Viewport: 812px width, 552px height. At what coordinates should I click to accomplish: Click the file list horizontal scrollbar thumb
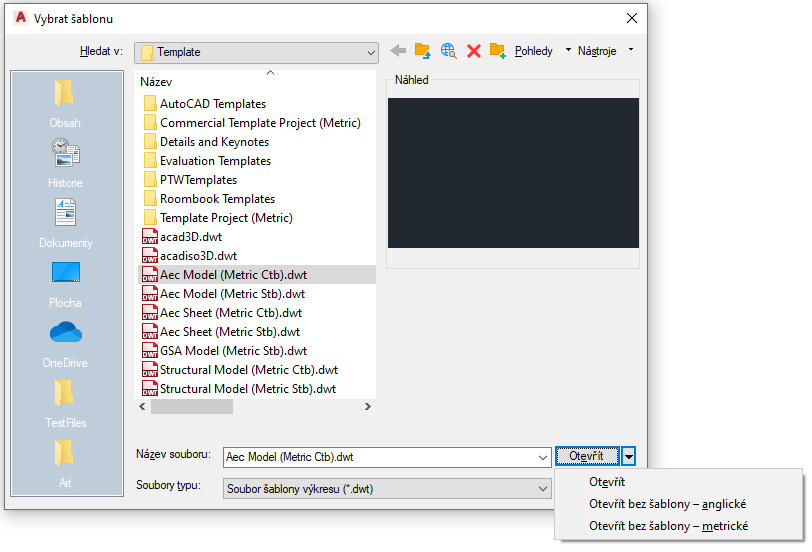pos(192,407)
